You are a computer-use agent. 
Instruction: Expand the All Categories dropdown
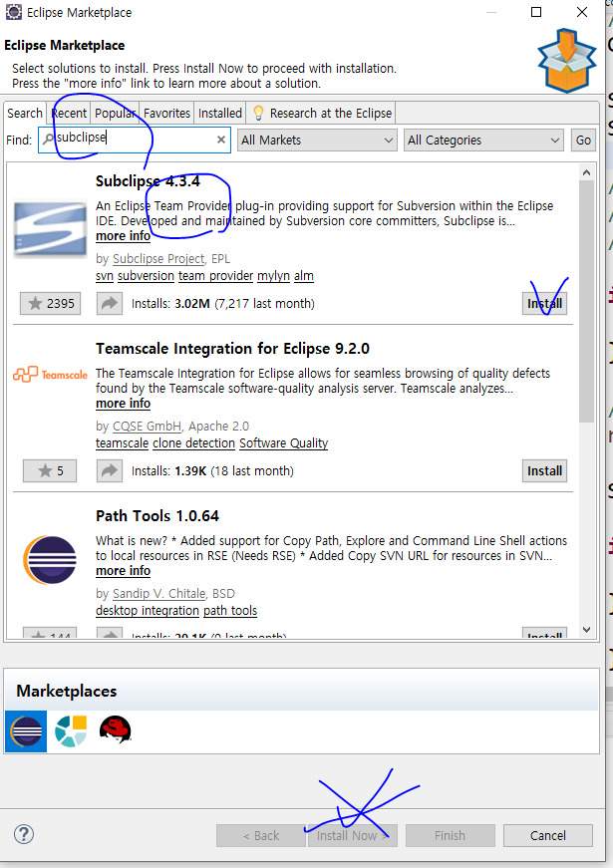[x=483, y=141]
